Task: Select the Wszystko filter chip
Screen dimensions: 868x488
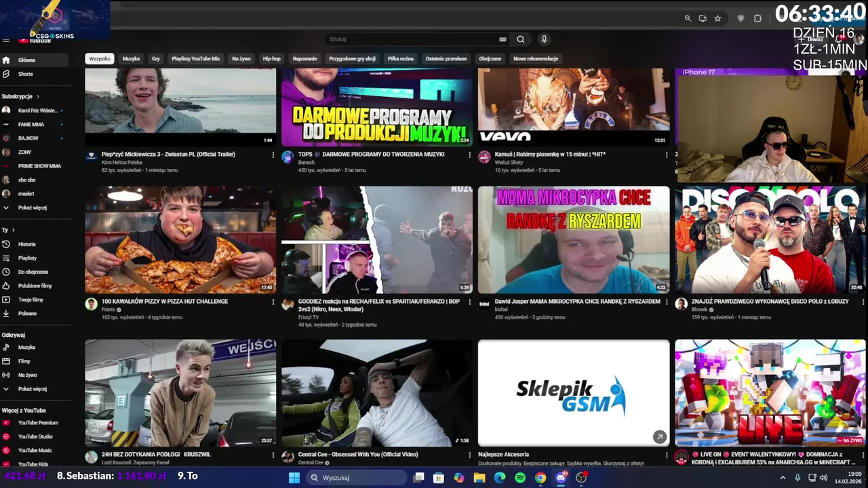Action: (100, 59)
